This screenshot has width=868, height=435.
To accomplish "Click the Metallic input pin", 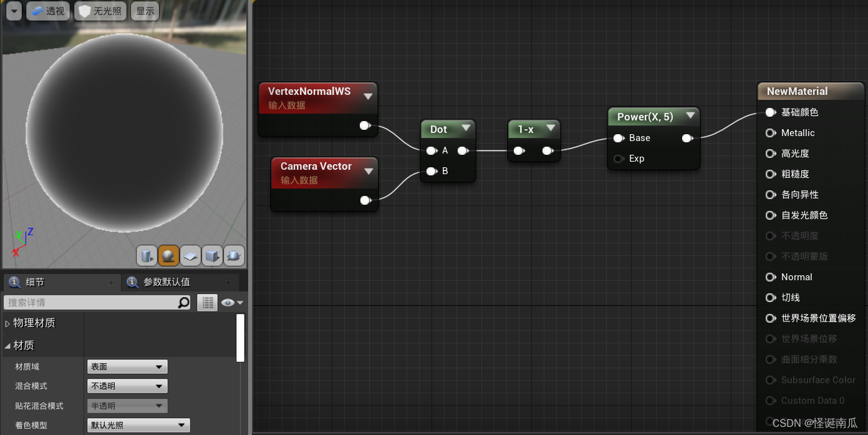I will click(x=771, y=133).
